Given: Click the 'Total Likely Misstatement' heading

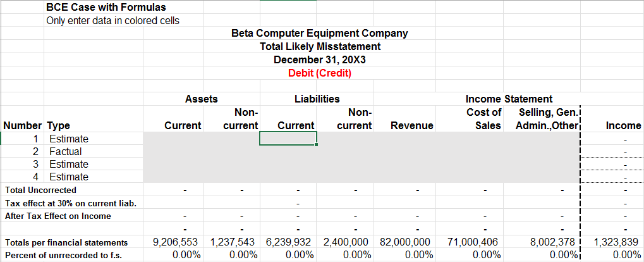Looking at the screenshot, I should pos(320,46).
